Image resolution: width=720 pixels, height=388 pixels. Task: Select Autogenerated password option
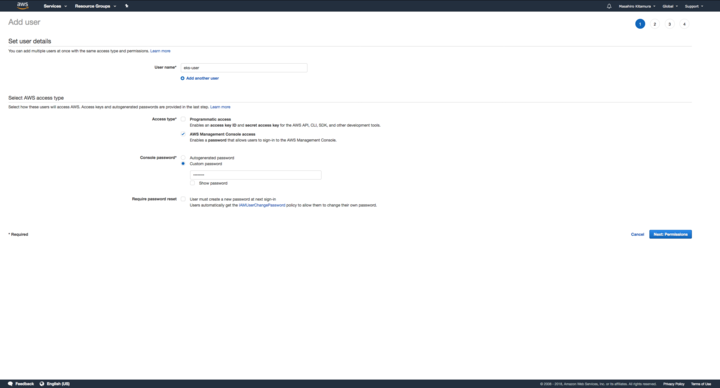click(x=183, y=157)
